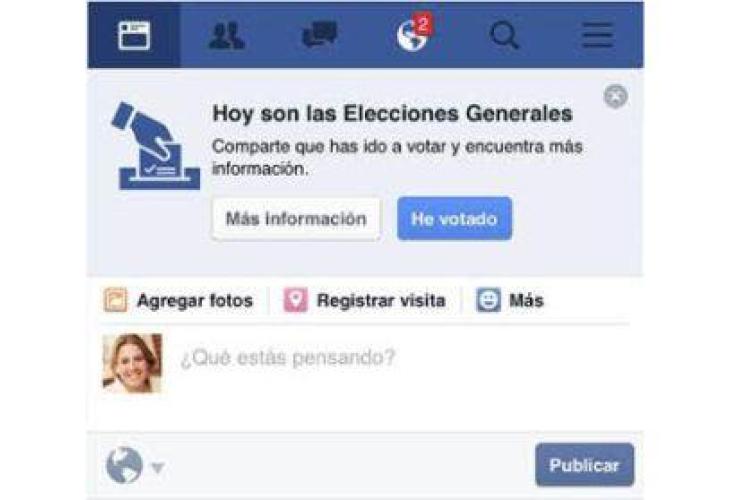Viewport: 730px width, 500px height.
Task: Open the News Feed tab icon
Action: pyautogui.click(x=134, y=36)
